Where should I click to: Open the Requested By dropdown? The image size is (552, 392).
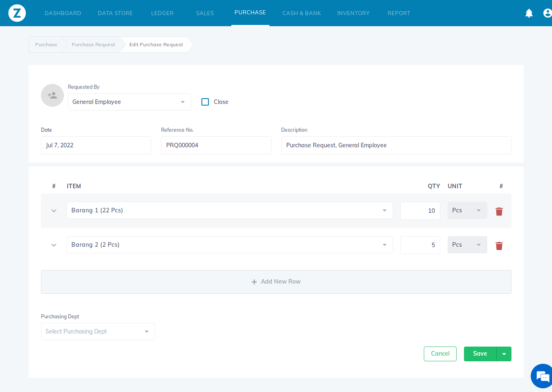[129, 102]
